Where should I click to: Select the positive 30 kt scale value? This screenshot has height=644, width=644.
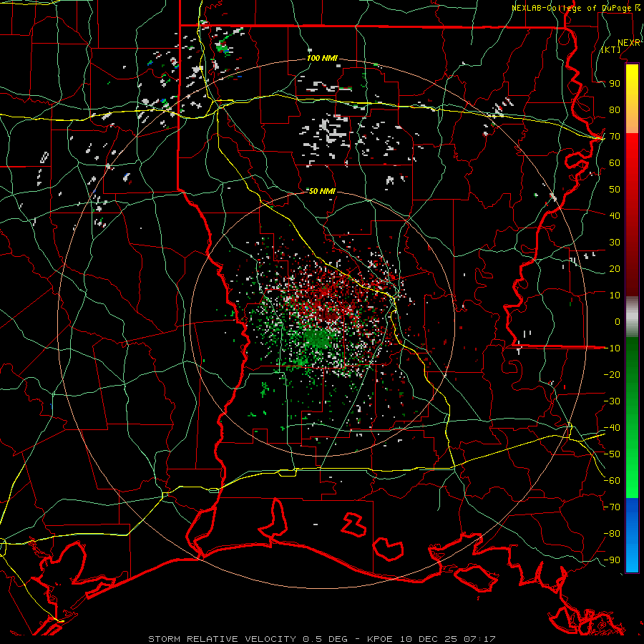[615, 243]
